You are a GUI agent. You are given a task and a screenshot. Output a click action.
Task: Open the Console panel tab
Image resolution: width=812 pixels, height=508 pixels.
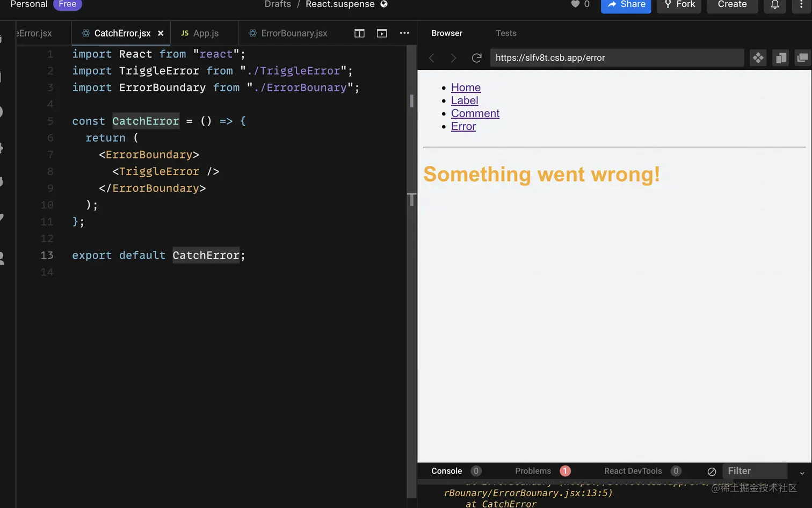pos(446,471)
